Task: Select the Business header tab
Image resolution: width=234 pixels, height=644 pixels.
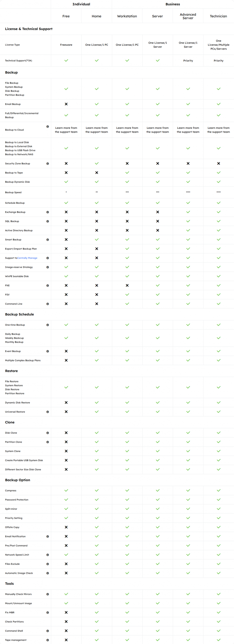Action: (173, 4)
